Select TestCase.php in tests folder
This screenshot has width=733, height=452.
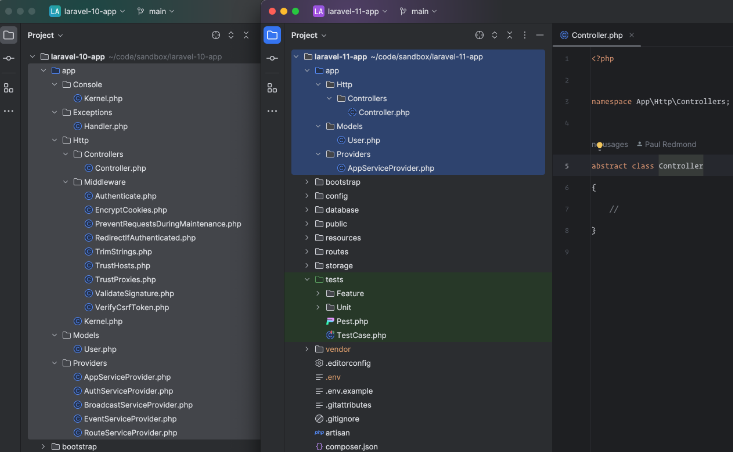point(361,335)
